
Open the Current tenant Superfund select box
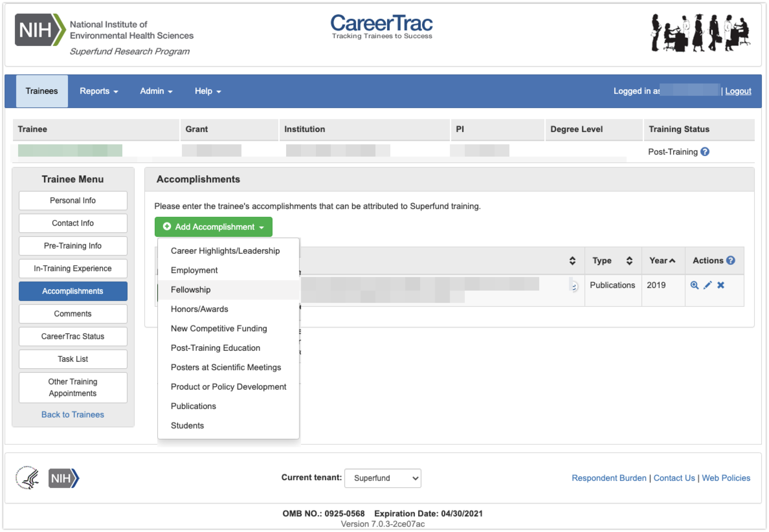tap(382, 478)
